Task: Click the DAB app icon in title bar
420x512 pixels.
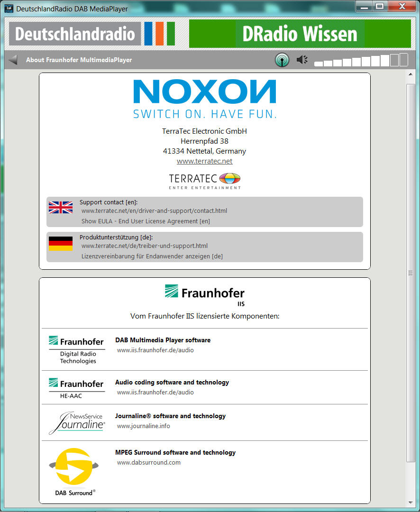Action: pyautogui.click(x=9, y=9)
